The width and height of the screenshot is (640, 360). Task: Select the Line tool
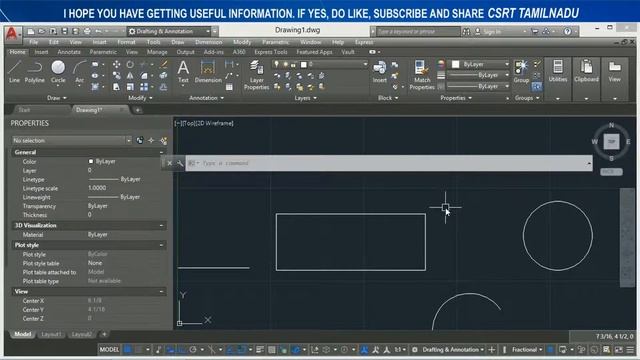(15, 71)
